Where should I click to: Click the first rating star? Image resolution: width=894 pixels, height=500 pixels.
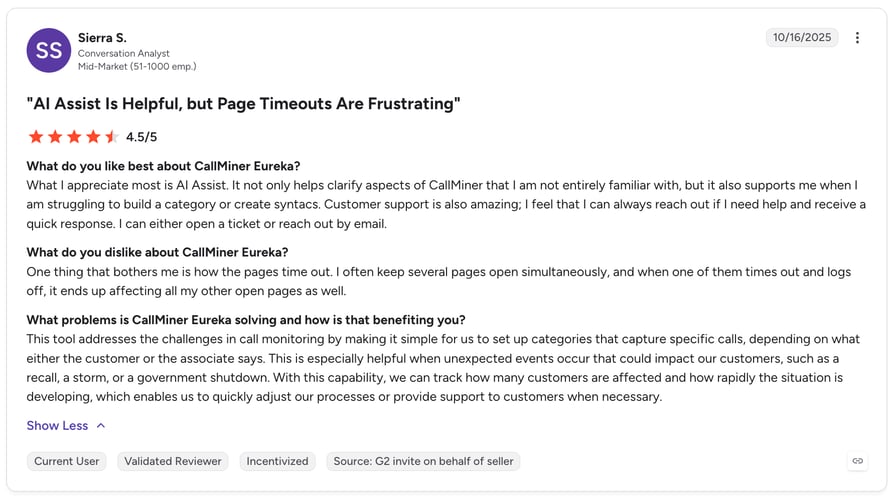tap(36, 137)
